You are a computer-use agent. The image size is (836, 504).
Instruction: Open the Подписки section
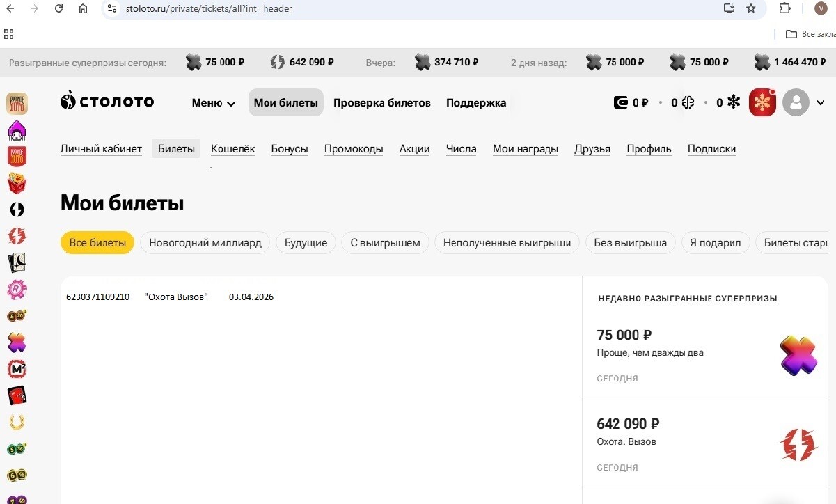point(711,148)
